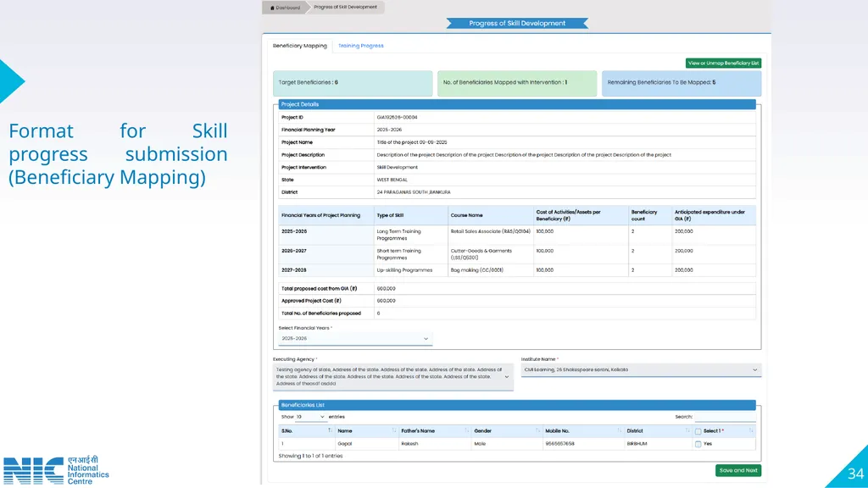Sort by Father's Name column arrows
Image resolution: width=868 pixels, height=488 pixels.
point(467,430)
